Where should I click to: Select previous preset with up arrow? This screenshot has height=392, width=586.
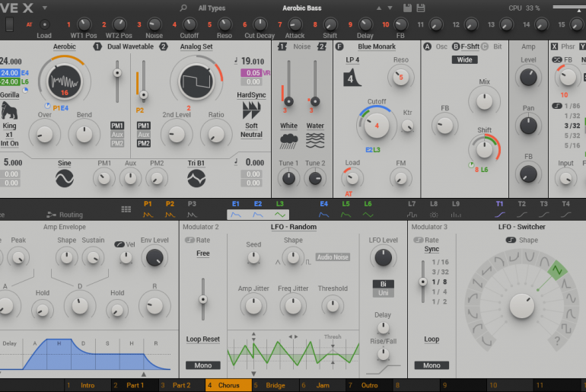point(379,8)
